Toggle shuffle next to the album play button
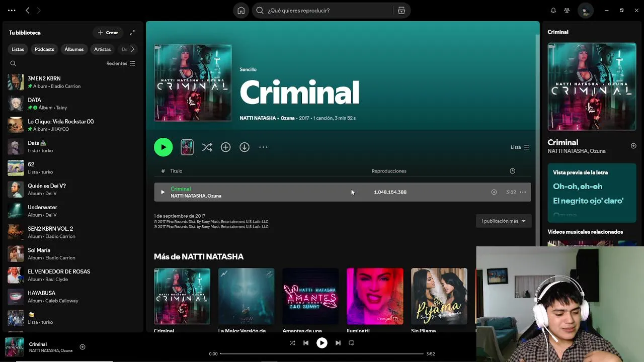This screenshot has width=644, height=362. (207, 147)
